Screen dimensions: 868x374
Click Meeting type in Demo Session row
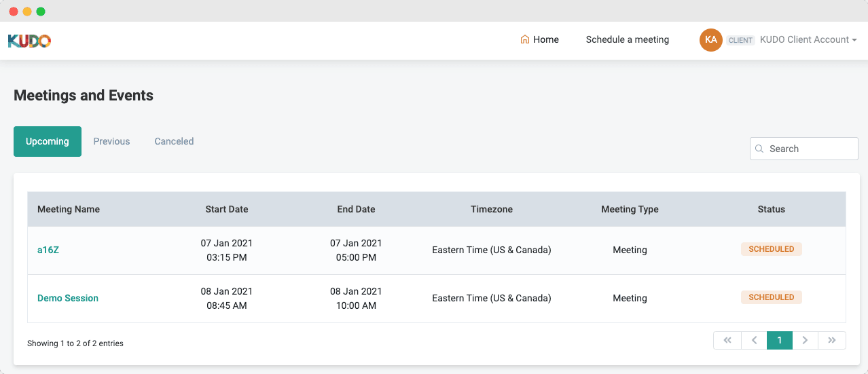click(630, 298)
